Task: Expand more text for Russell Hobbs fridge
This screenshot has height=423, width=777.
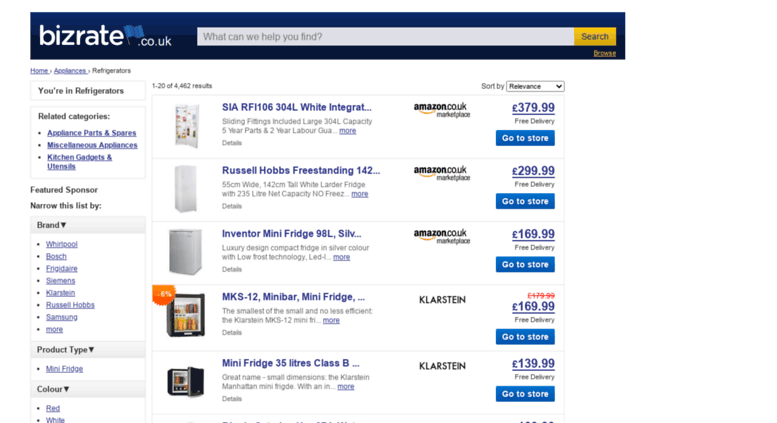Action: (360, 194)
